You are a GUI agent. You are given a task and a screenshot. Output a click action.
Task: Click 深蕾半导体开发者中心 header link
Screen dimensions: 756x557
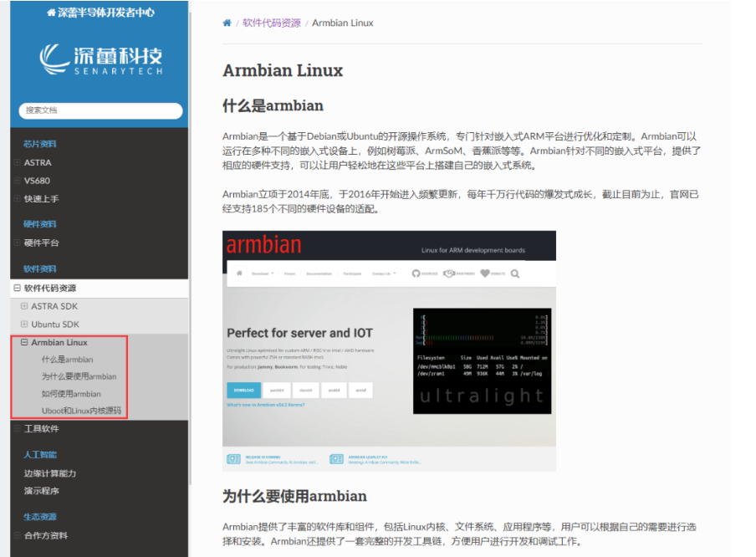pyautogui.click(x=100, y=13)
